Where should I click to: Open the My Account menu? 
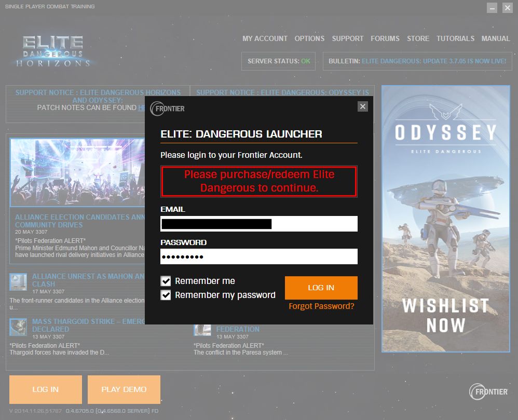pyautogui.click(x=265, y=38)
